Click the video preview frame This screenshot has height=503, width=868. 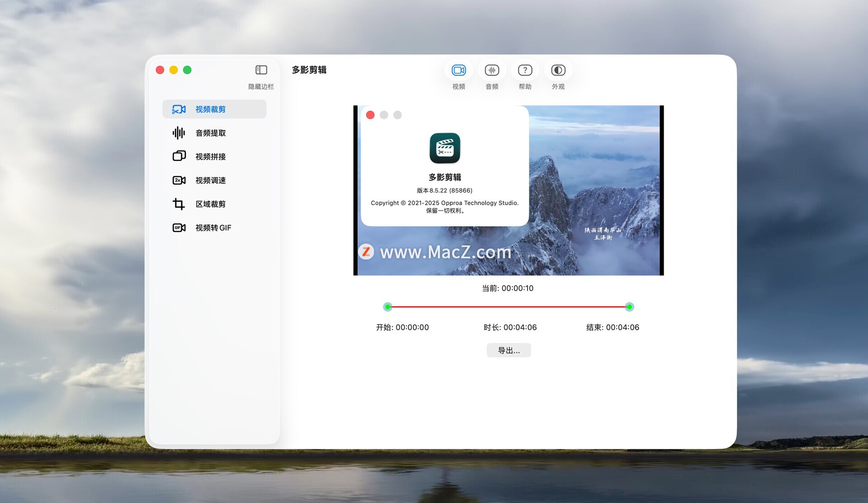(x=597, y=190)
